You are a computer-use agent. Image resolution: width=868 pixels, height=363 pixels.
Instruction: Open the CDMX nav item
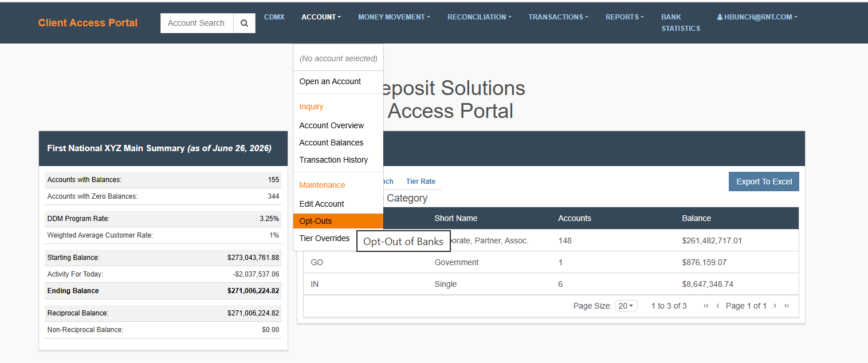click(274, 17)
